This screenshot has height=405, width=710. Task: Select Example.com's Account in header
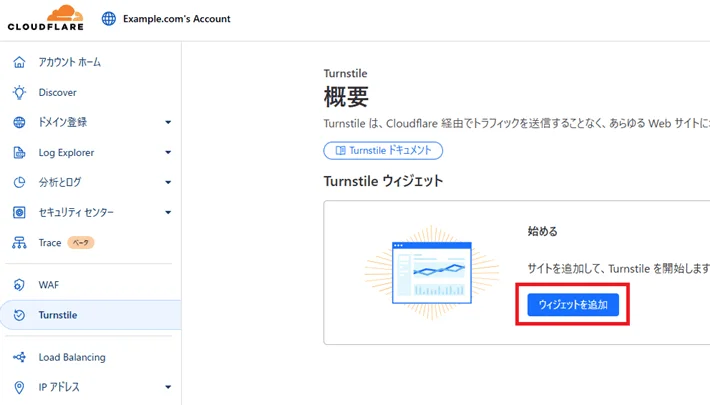coord(177,18)
